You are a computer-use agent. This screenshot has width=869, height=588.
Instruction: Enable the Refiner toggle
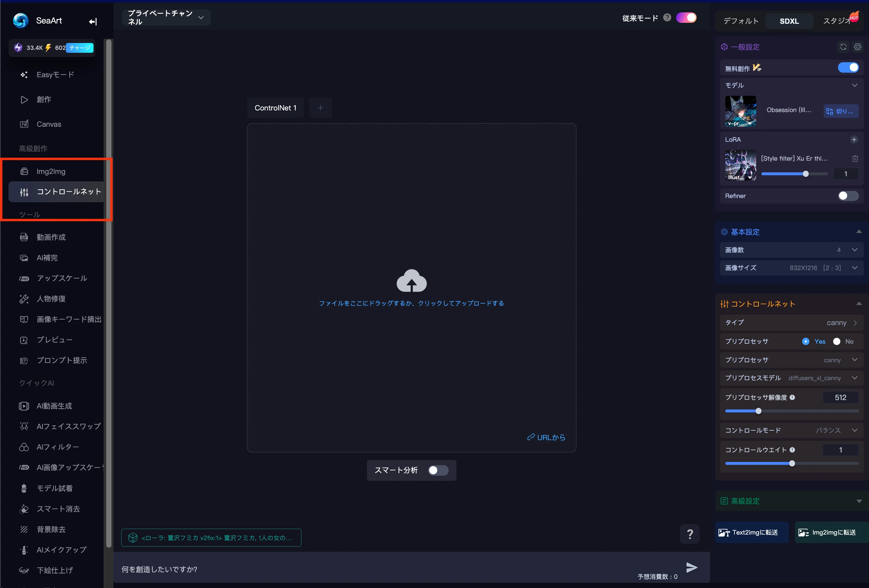(848, 196)
